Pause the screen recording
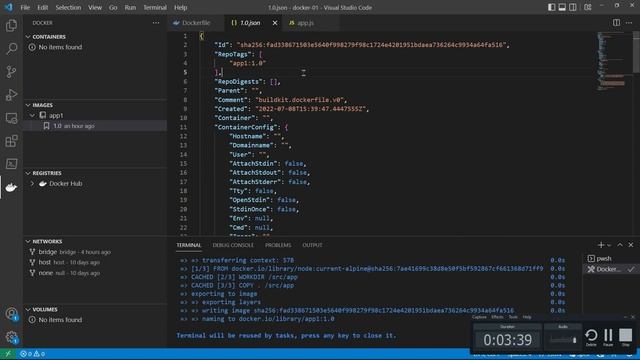Screen dimensions: 640x360 point(608,336)
